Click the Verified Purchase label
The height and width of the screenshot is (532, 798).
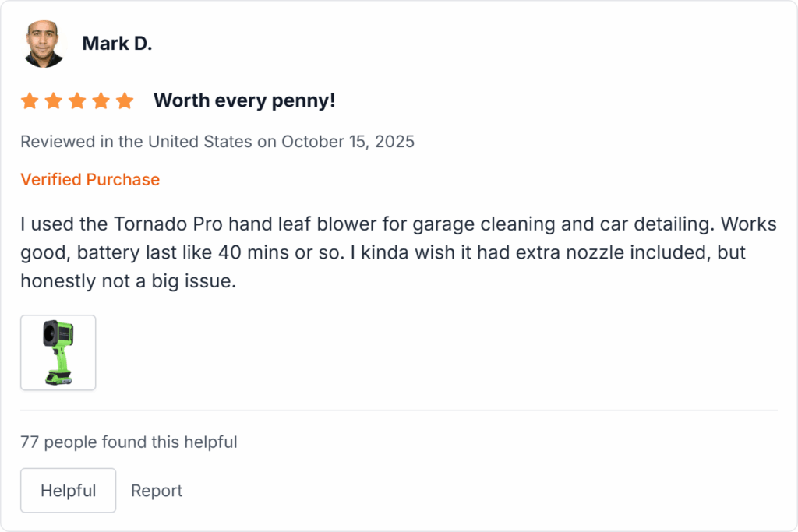90,180
